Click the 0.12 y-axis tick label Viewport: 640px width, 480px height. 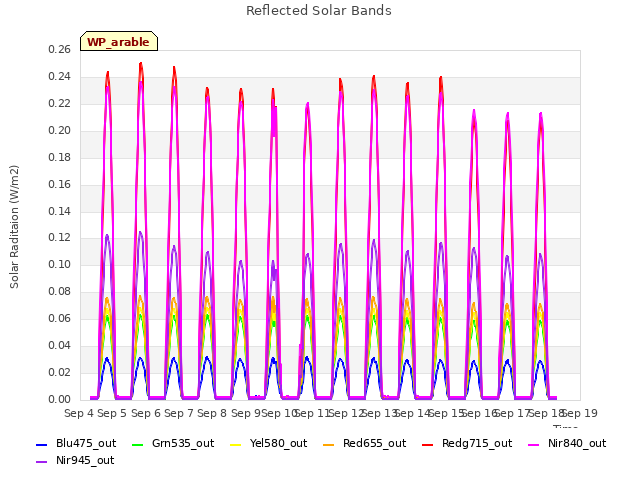click(x=59, y=238)
